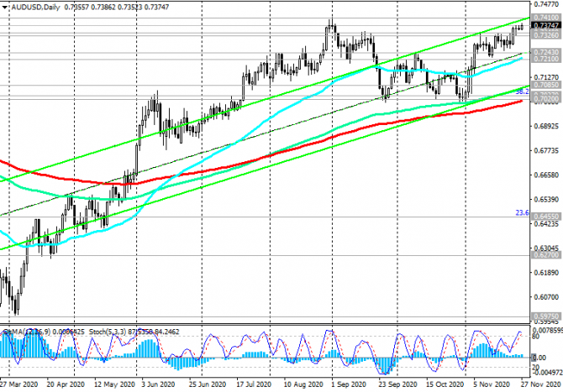Click the 'AUDUSD,Daily' chart title

tap(35, 8)
